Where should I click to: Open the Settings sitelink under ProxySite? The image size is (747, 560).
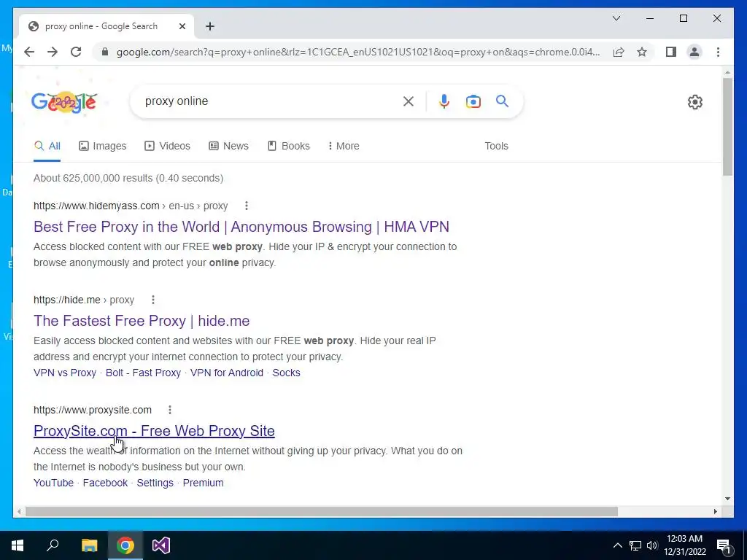155,483
